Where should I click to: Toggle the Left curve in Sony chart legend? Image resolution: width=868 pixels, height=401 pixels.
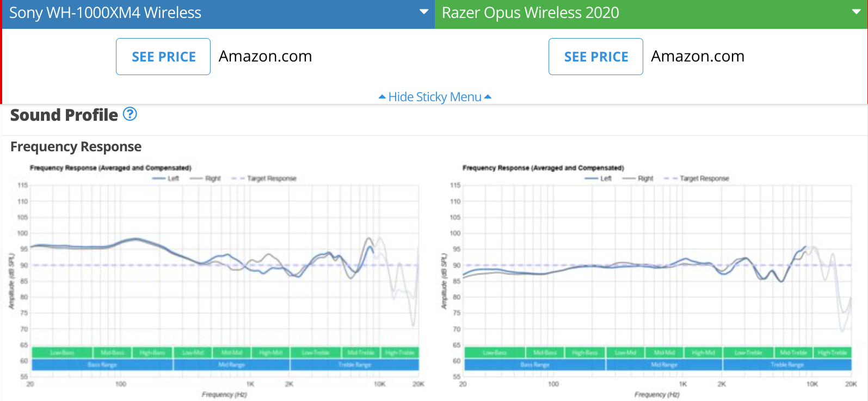click(173, 178)
